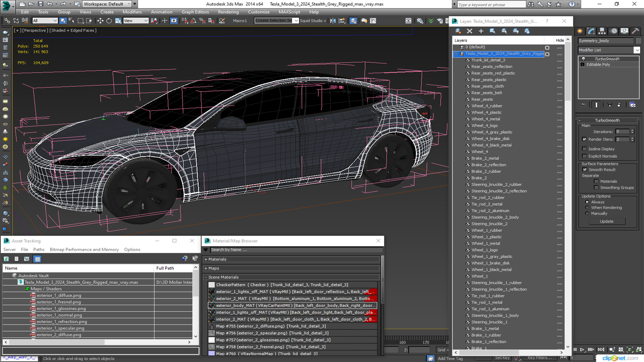Click the Hide column header in Layer window
Viewport: 644px width, 362px height.
(x=559, y=40)
